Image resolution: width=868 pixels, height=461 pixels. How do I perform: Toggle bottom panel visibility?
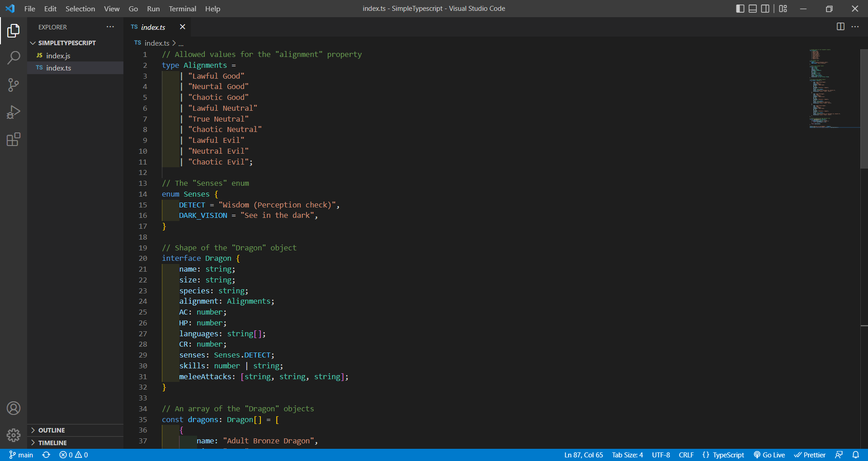(x=753, y=9)
